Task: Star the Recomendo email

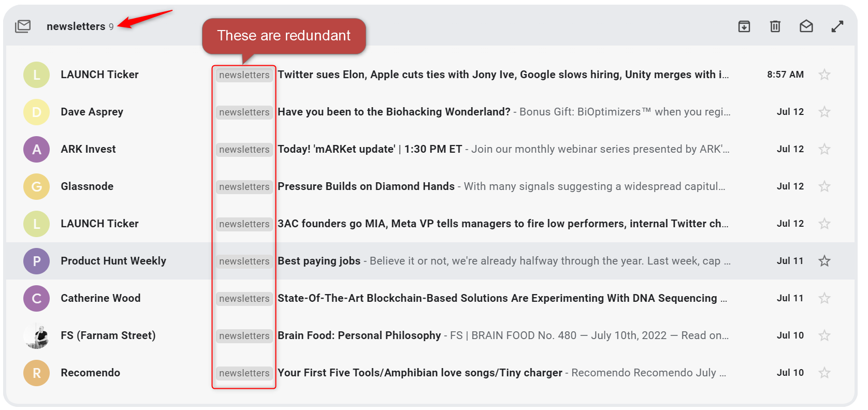Action: click(x=824, y=373)
